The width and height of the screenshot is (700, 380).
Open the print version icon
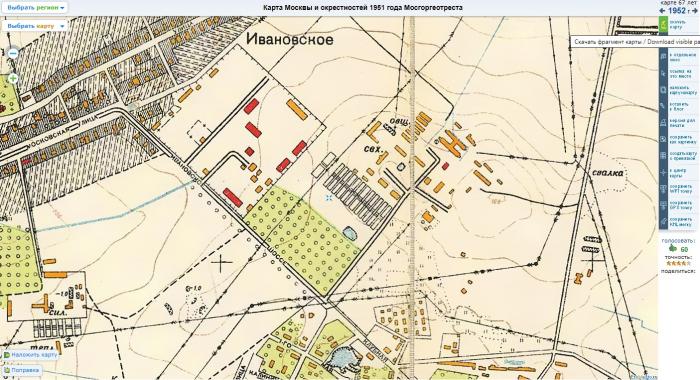point(664,123)
